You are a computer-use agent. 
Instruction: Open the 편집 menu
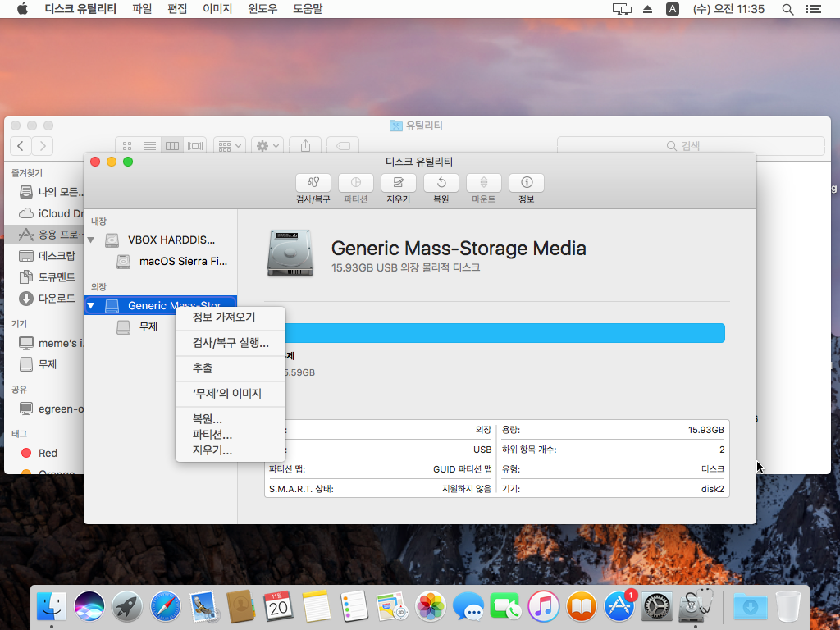177,8
